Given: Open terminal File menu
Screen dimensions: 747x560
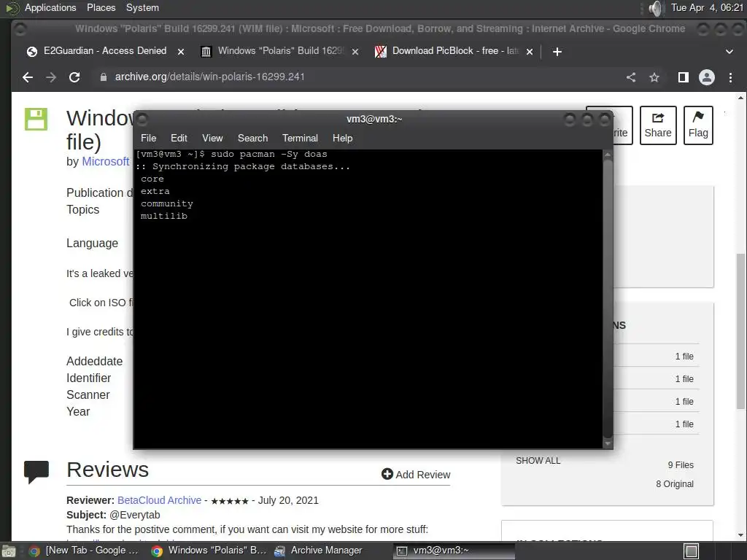Looking at the screenshot, I should (148, 138).
